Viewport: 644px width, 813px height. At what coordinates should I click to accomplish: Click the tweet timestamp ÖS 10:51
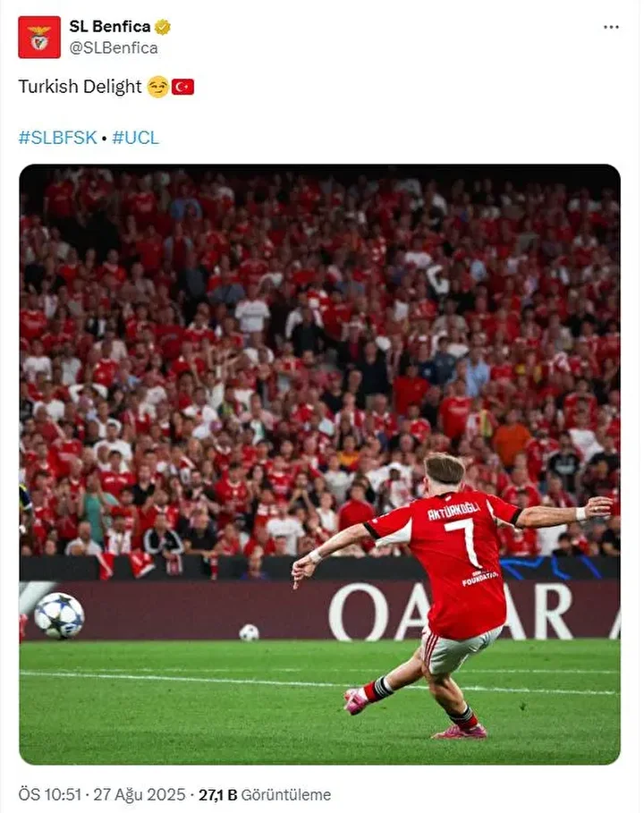(50, 794)
